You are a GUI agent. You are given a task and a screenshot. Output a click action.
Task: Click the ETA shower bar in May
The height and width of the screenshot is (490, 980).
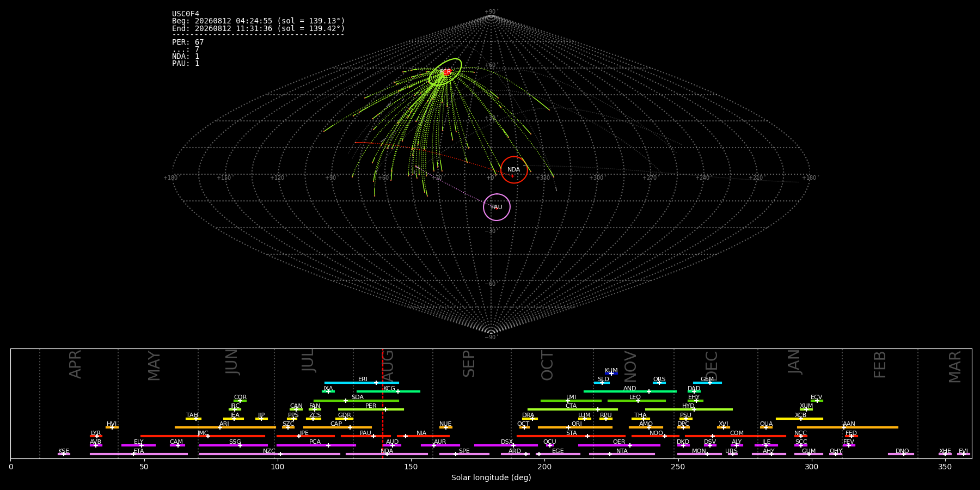139,454
